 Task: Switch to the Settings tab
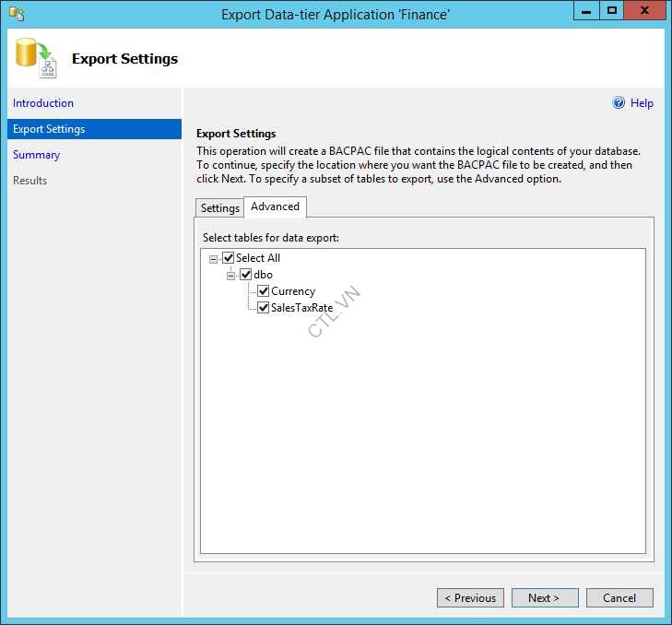(x=220, y=208)
